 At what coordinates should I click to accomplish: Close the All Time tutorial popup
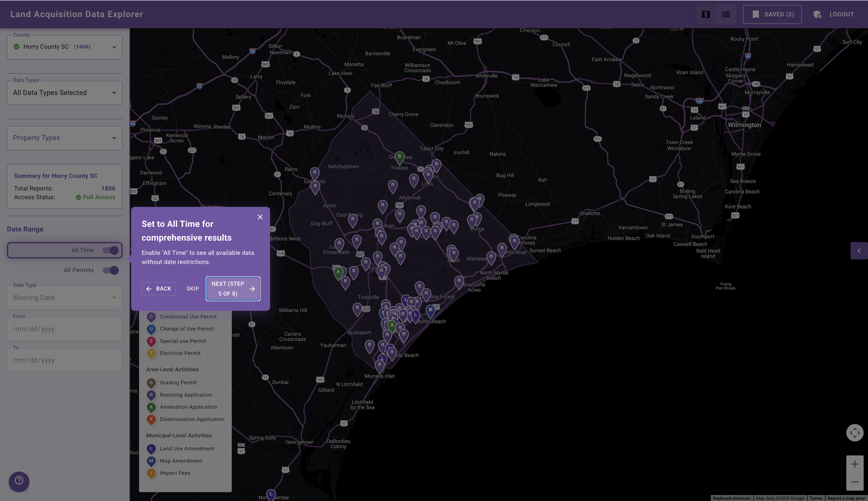[x=260, y=217]
